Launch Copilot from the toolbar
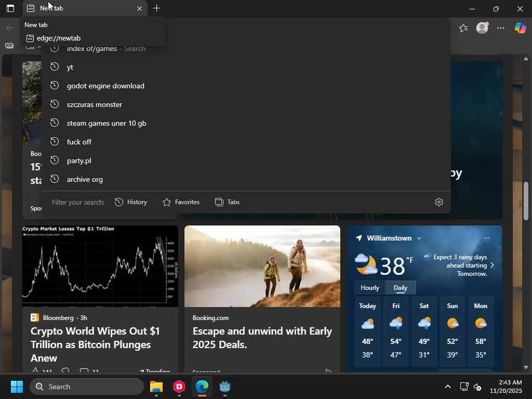This screenshot has height=399, width=532. (520, 28)
